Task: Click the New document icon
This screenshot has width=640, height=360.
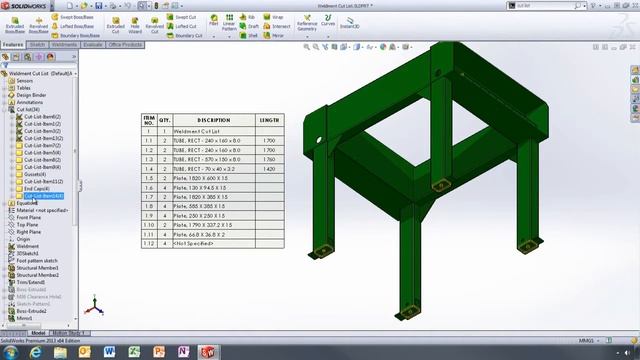Action: tap(70, 6)
